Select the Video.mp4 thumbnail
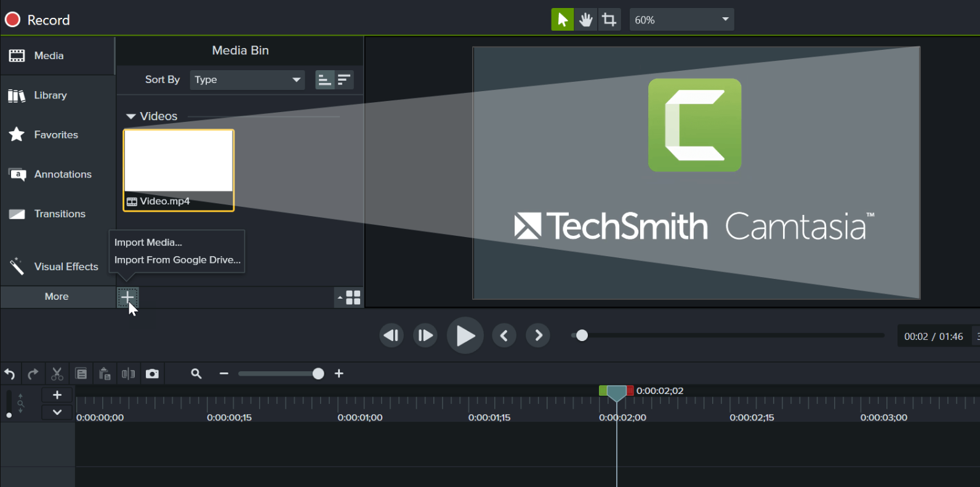980x487 pixels. 179,170
